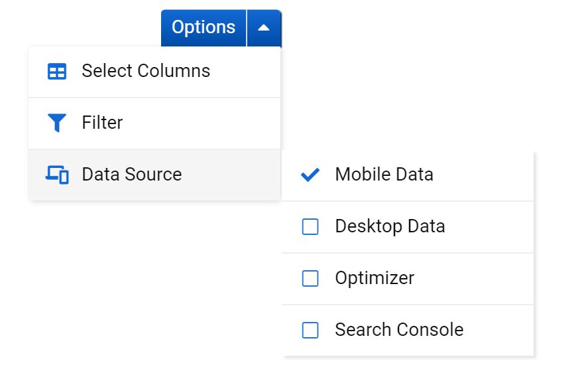Open the Data Source submenu
Screen dimensions: 588x381
(154, 175)
